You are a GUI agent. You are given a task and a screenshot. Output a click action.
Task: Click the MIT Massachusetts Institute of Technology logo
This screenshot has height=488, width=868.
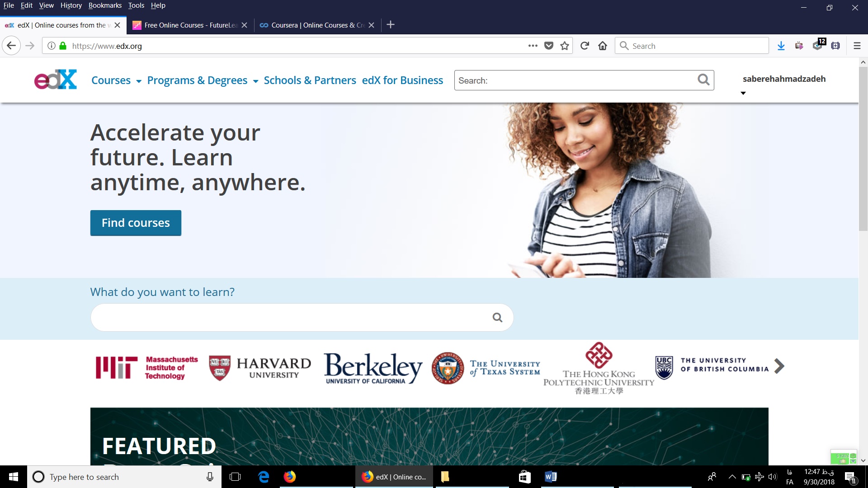click(x=146, y=367)
